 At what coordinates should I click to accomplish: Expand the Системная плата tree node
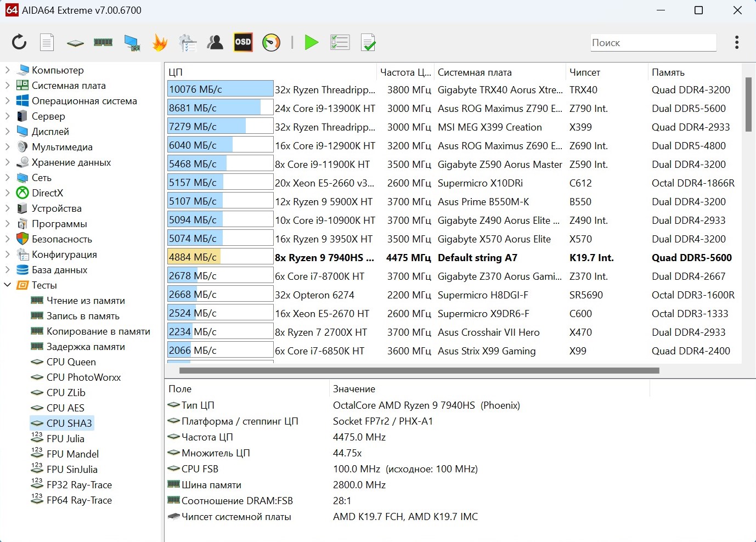tap(8, 86)
